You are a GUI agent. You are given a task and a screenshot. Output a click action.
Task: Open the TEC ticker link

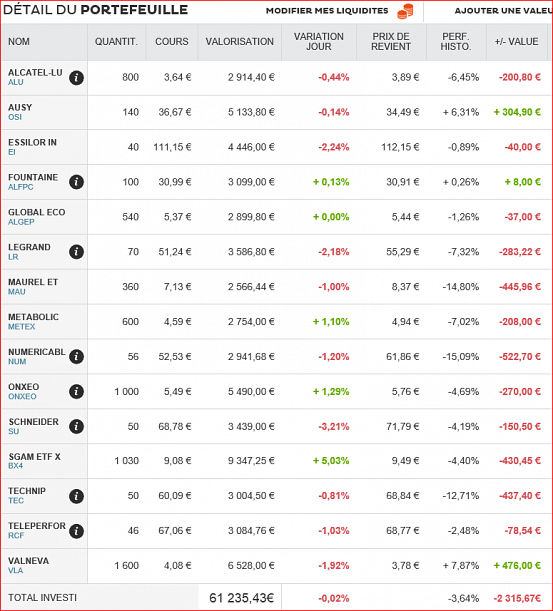(16, 500)
